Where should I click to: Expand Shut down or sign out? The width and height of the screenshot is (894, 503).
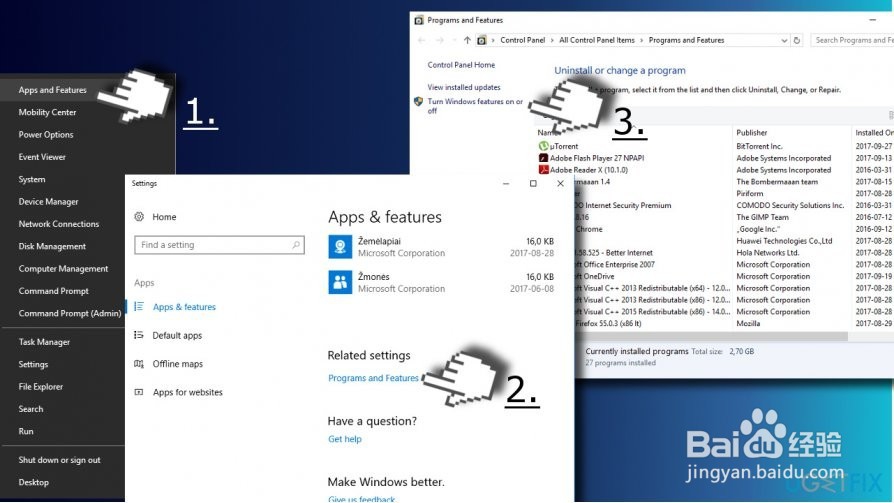(x=59, y=460)
